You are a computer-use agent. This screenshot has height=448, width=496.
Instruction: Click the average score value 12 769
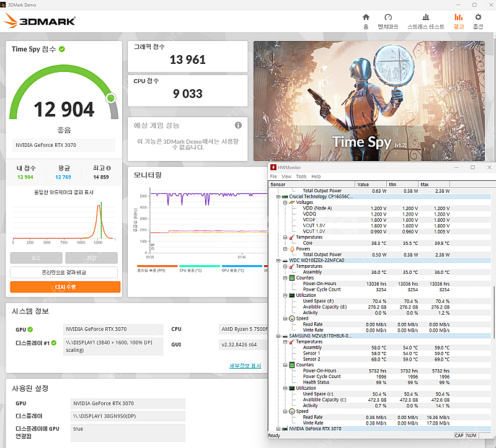tap(63, 177)
